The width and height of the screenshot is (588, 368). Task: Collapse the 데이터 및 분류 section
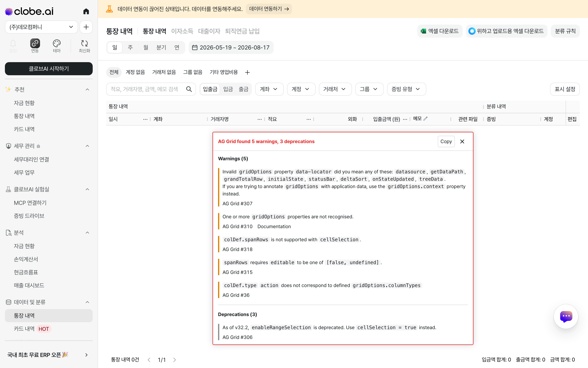87,302
